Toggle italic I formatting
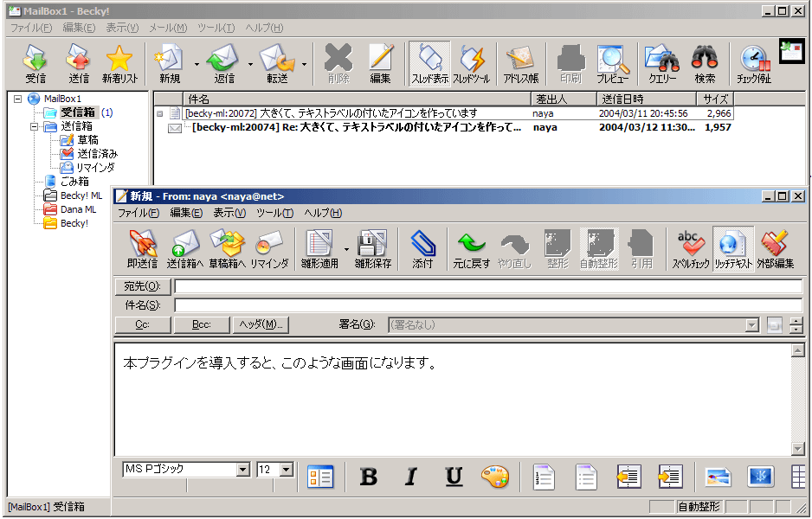The width and height of the screenshot is (812, 519). [411, 477]
